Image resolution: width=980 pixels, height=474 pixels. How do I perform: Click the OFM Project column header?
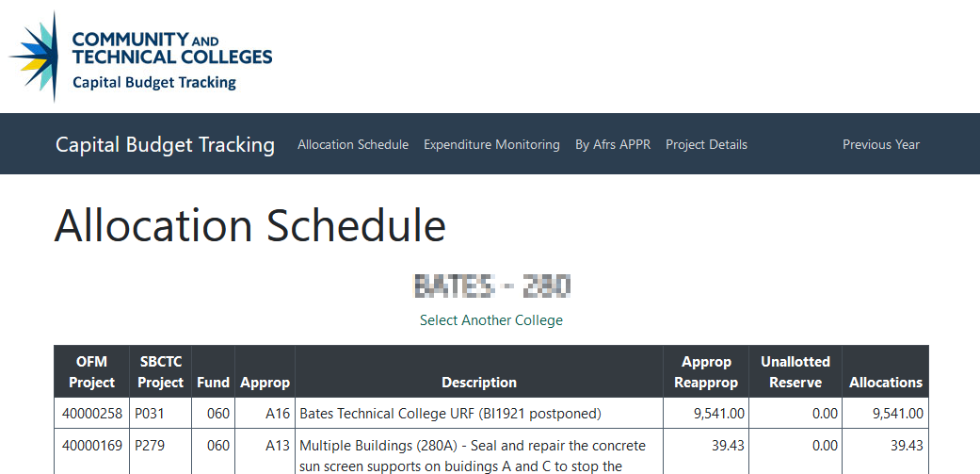(91, 371)
